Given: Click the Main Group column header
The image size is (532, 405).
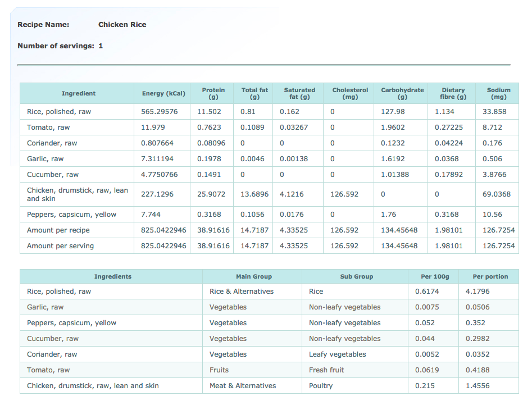Looking at the screenshot, I should point(254,276).
